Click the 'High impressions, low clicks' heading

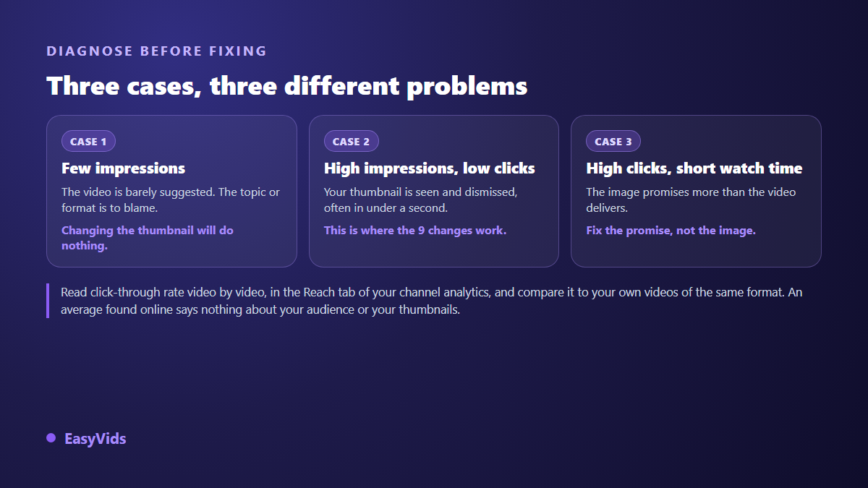[x=430, y=168]
